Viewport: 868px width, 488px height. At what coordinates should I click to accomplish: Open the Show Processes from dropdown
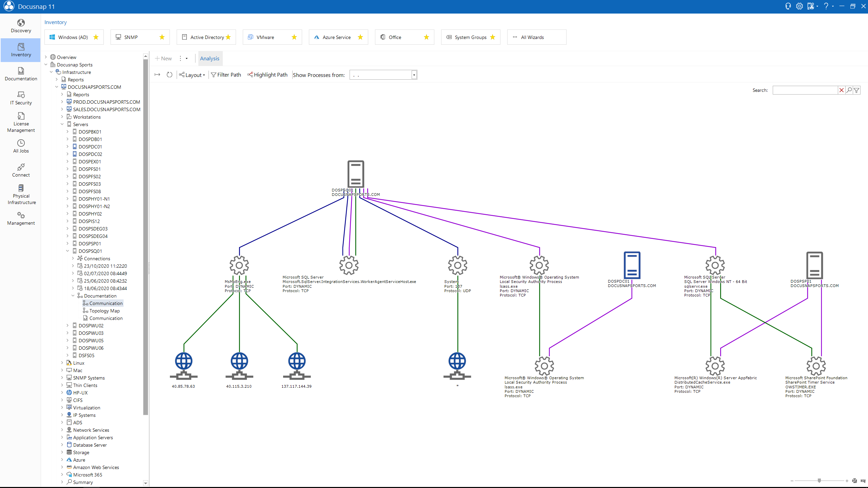tap(414, 75)
